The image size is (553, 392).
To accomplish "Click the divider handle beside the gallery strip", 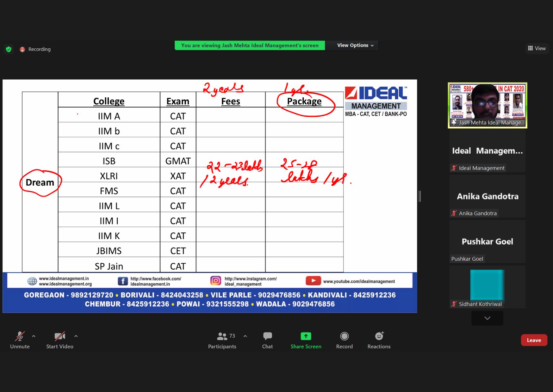I will tap(420, 196).
